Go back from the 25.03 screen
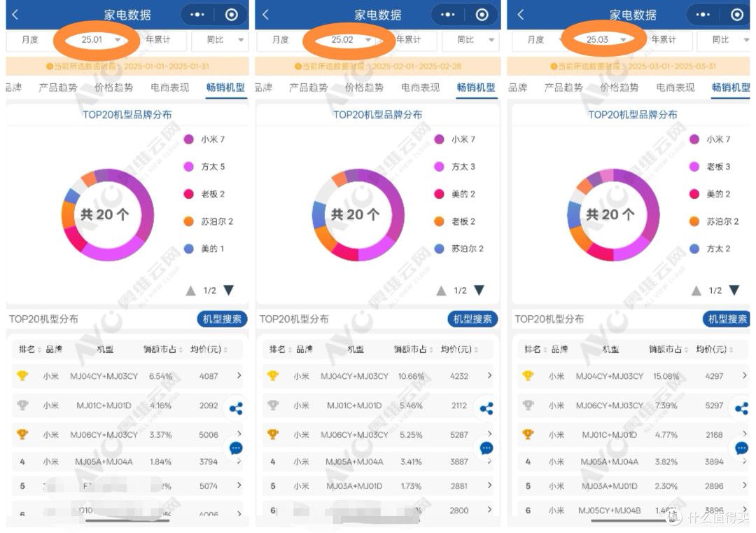 (521, 15)
